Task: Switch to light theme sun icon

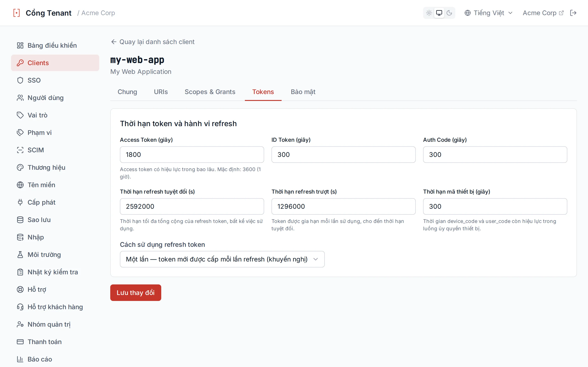Action: point(429,13)
